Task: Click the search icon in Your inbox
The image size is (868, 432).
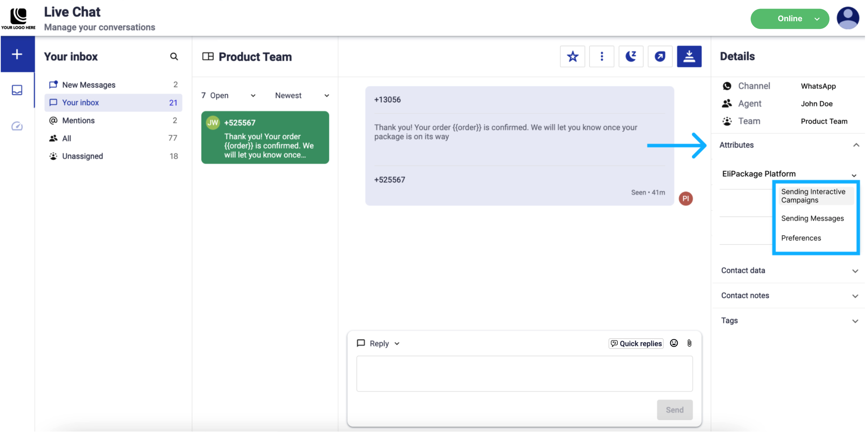Action: click(174, 56)
